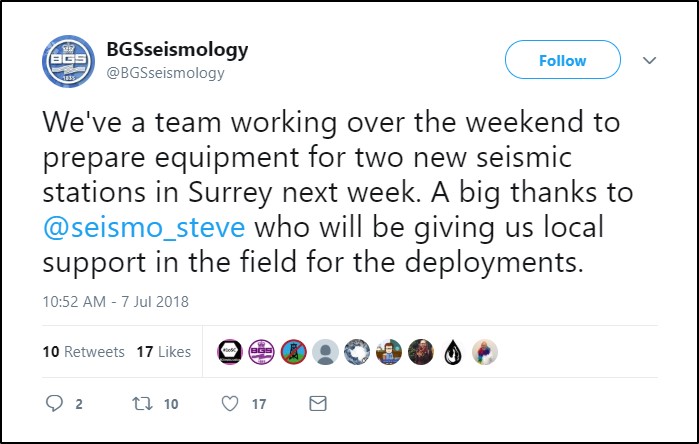The width and height of the screenshot is (699, 444).
Task: Open the black hexagon logo avatar
Action: (x=229, y=352)
